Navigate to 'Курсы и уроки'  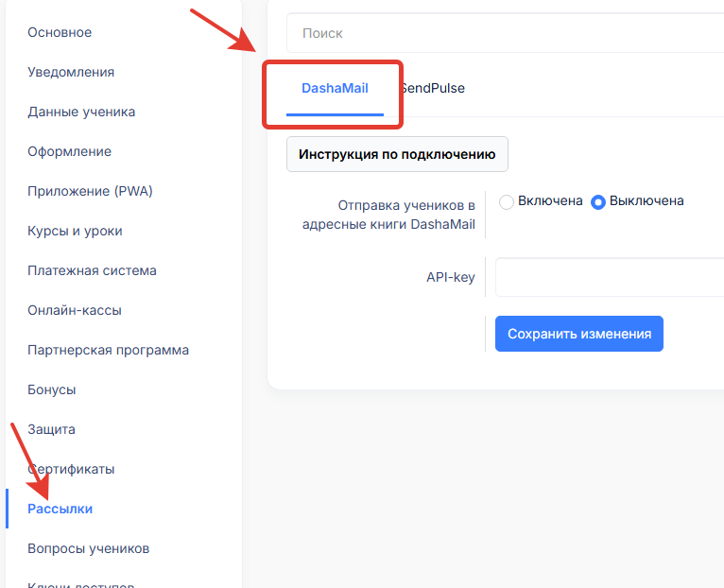(x=75, y=231)
